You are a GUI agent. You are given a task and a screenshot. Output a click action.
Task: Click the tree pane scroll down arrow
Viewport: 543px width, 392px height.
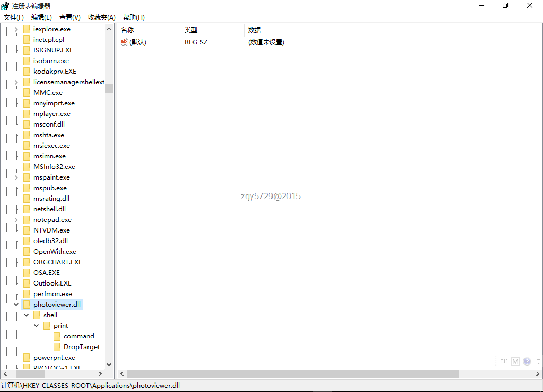pos(109,364)
